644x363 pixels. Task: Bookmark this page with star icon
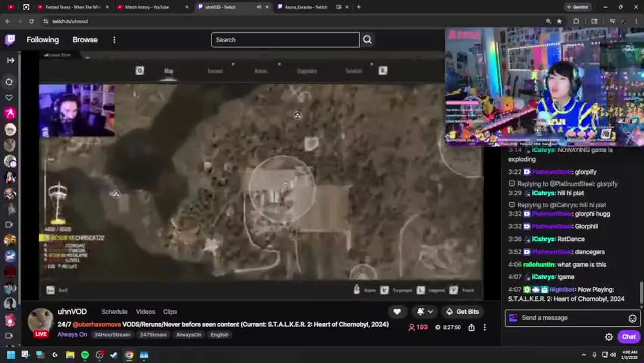pos(559,21)
